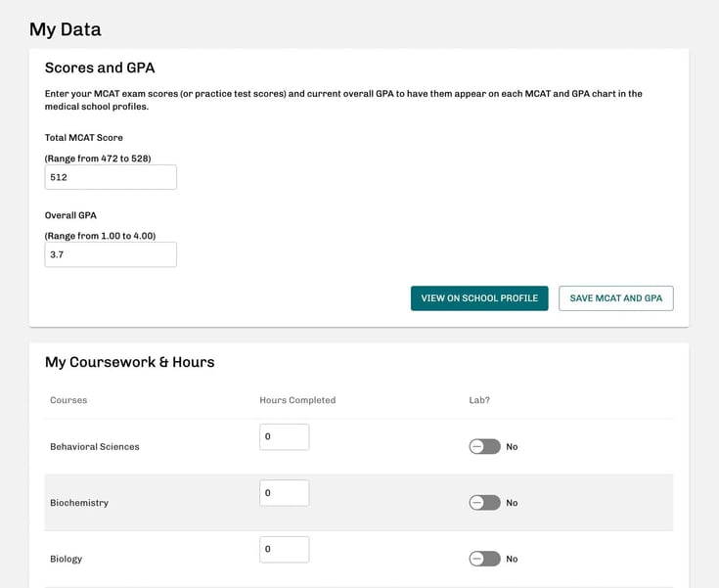This screenshot has height=588, width=719.
Task: Click the Biochemistry hours completed field
Action: (x=284, y=493)
